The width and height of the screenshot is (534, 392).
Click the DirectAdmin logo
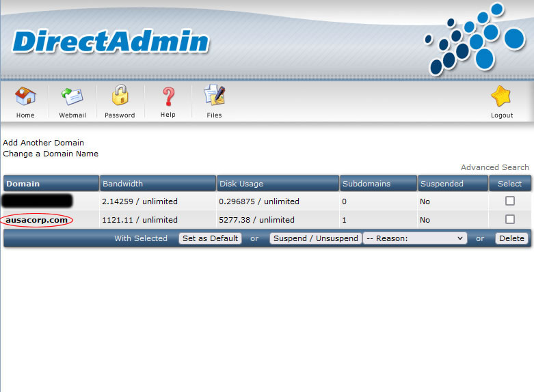pyautogui.click(x=111, y=42)
